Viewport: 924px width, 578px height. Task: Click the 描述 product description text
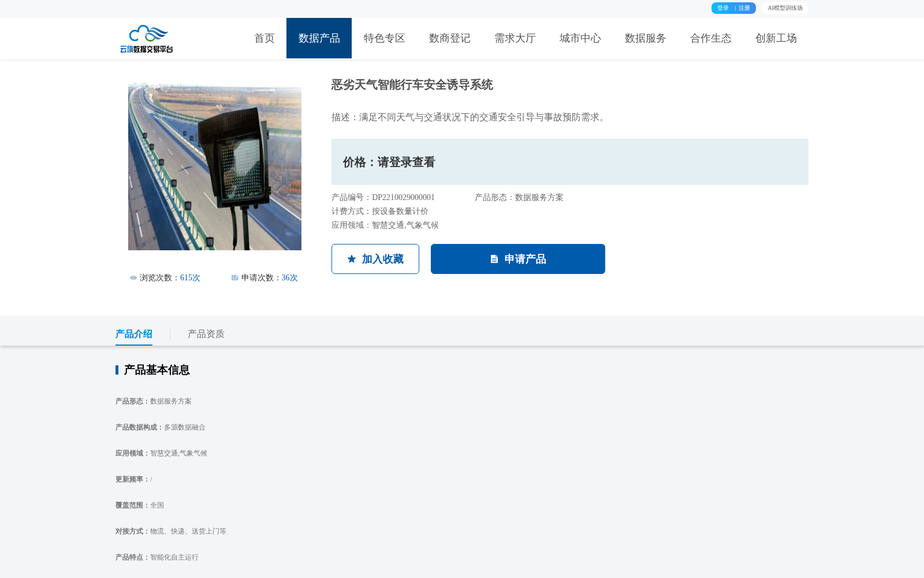tap(470, 117)
